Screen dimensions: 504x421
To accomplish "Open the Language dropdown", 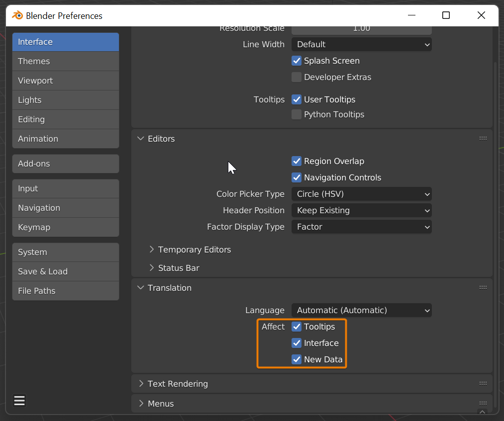I will (361, 310).
